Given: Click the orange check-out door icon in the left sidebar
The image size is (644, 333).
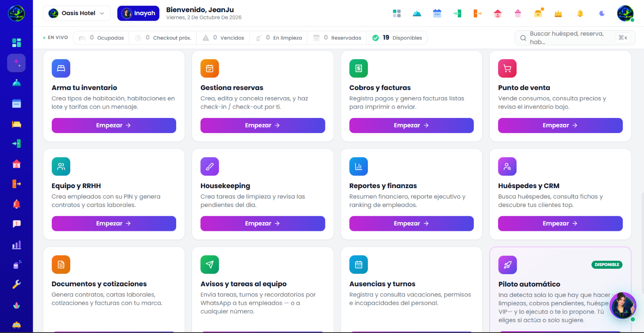Looking at the screenshot, I should pyautogui.click(x=16, y=184).
